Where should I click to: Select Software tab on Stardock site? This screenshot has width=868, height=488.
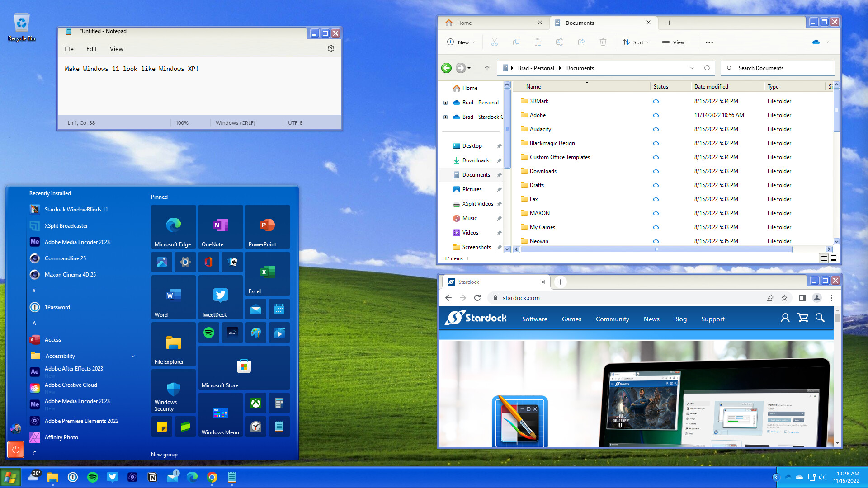[x=534, y=318]
